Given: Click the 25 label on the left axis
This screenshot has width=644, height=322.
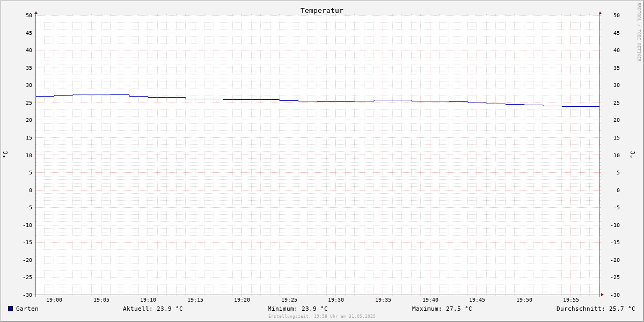Looking at the screenshot, I should [29, 103].
